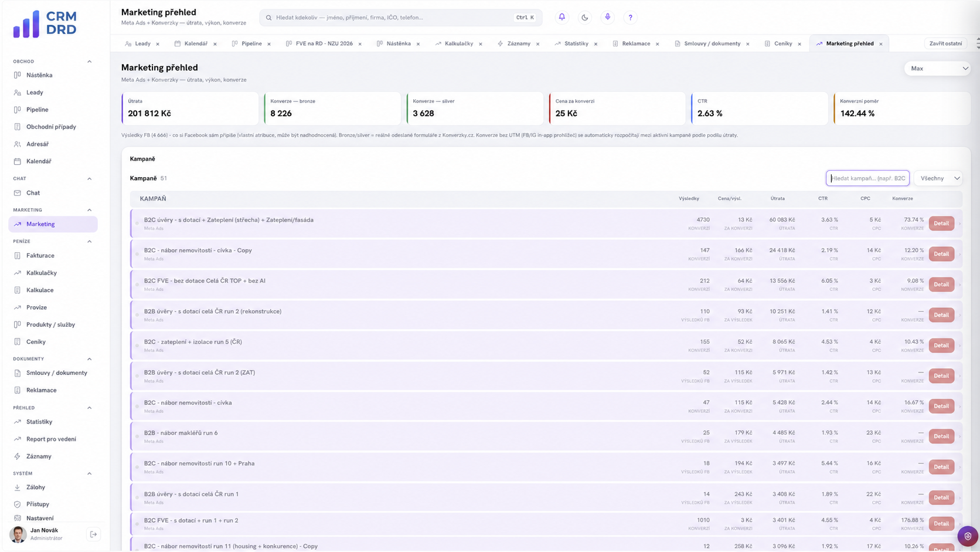Activate the microphone voice search icon
980x552 pixels.
click(x=607, y=18)
